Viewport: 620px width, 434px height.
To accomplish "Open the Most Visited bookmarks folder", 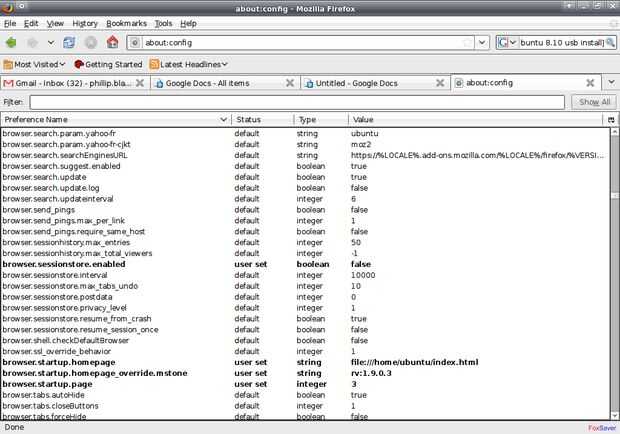I will pos(34,64).
